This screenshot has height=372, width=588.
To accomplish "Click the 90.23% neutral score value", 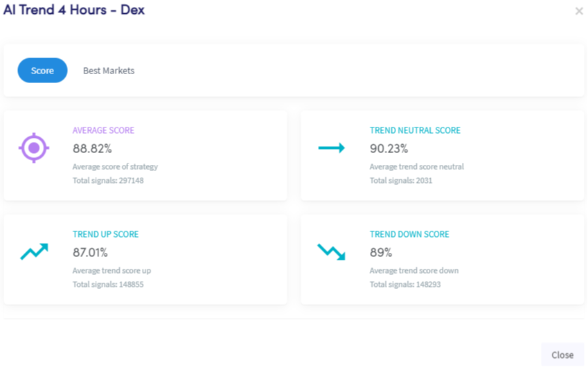I will pyautogui.click(x=389, y=148).
